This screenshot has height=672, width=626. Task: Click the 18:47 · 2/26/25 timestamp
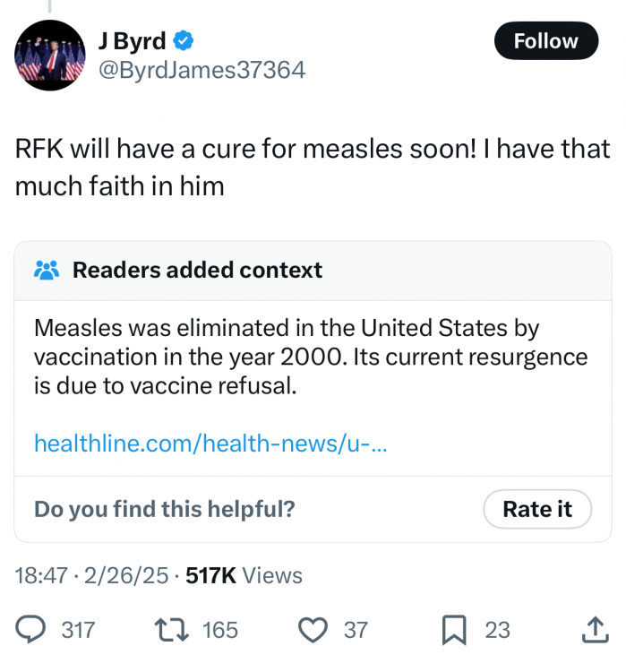click(92, 576)
